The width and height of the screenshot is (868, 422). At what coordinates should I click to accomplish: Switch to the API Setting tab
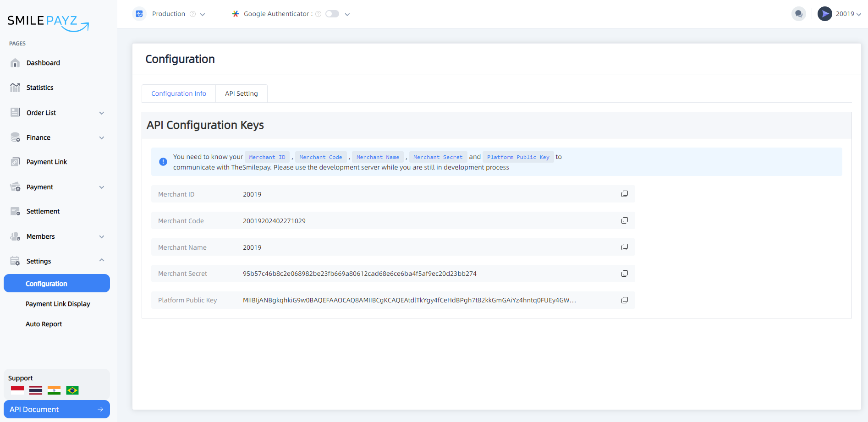click(x=242, y=93)
